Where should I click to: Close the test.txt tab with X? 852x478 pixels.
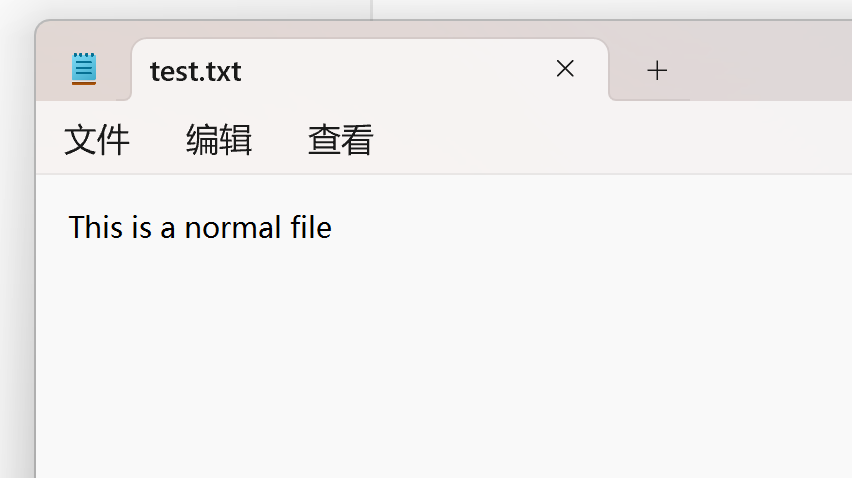[x=565, y=68]
